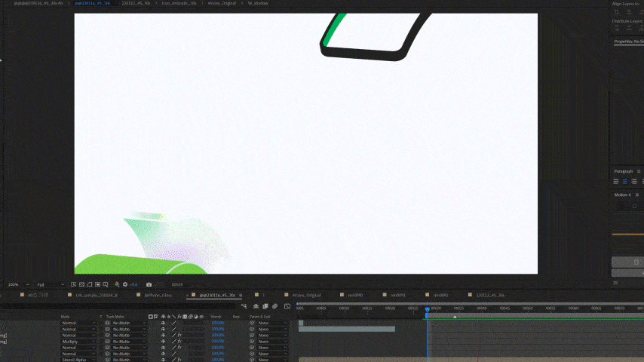Click the gray work area bar
This screenshot has height=362, width=644.
click(x=534, y=315)
